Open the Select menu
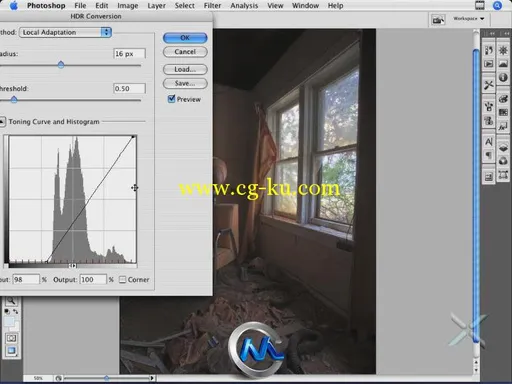The width and height of the screenshot is (512, 384). (x=185, y=6)
